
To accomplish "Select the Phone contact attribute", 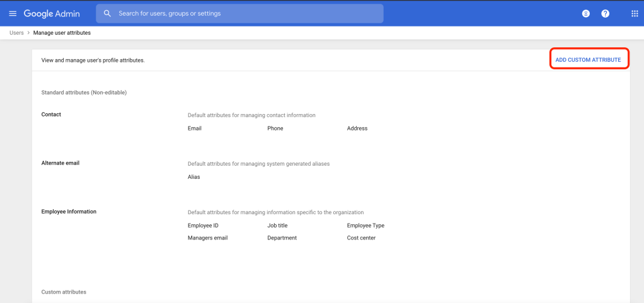I will pyautogui.click(x=275, y=129).
